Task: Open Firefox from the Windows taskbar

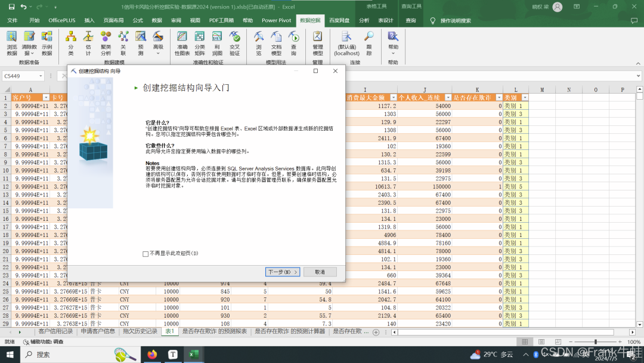Action: click(x=152, y=355)
